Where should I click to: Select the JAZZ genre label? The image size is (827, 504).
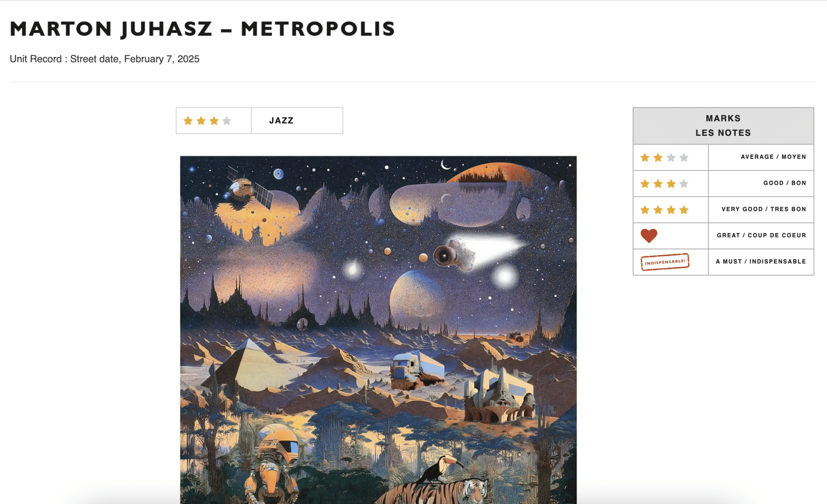tap(281, 121)
